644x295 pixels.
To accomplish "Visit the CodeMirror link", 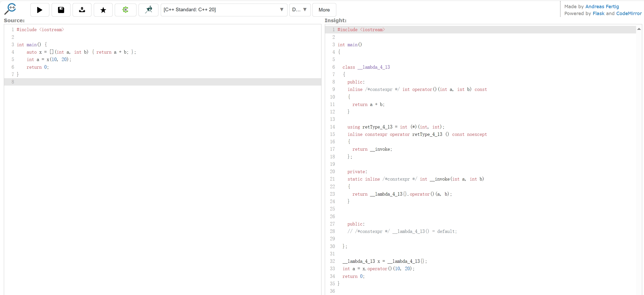I will point(629,14).
